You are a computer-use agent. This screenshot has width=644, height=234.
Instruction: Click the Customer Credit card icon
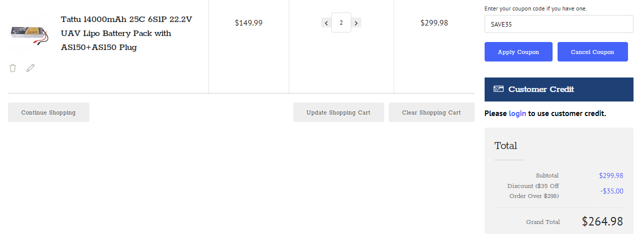click(x=498, y=89)
